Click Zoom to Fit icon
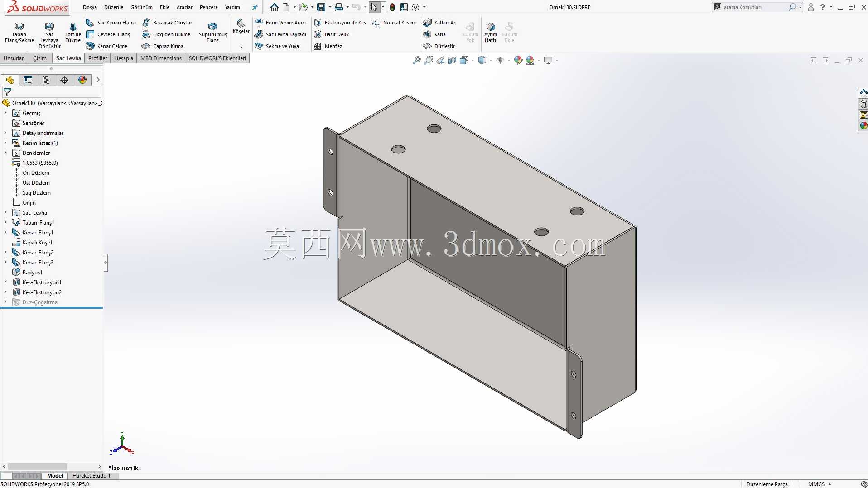This screenshot has width=868, height=488. tap(416, 60)
